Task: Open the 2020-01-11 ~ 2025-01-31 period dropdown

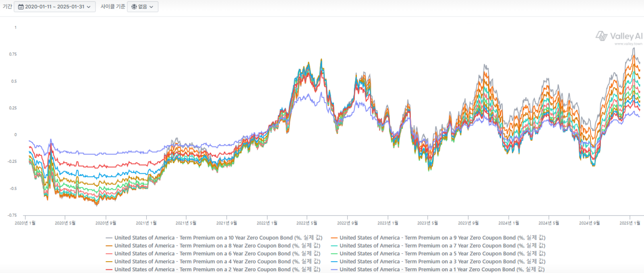Action: pos(54,7)
